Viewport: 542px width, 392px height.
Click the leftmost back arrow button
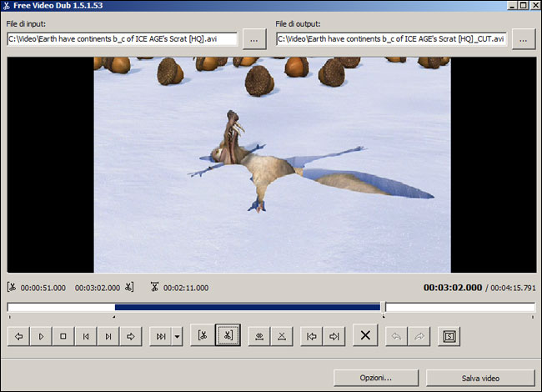tap(18, 336)
